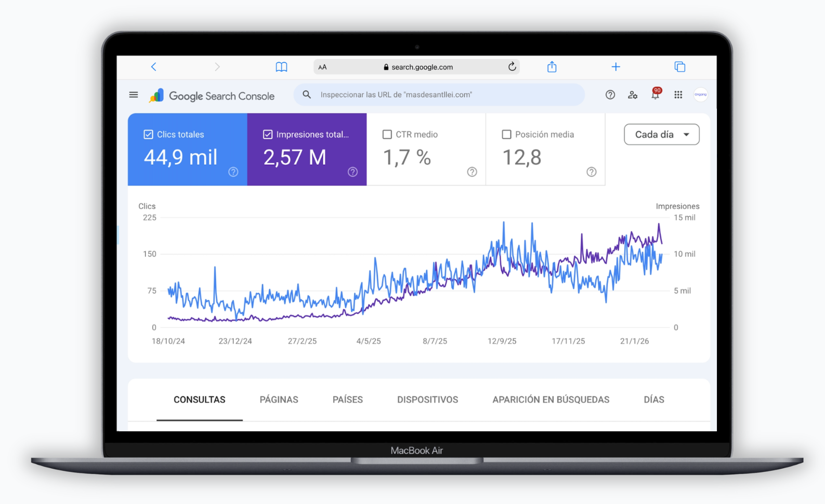Reload the page with refresh icon
The height and width of the screenshot is (504, 825).
[x=512, y=67]
